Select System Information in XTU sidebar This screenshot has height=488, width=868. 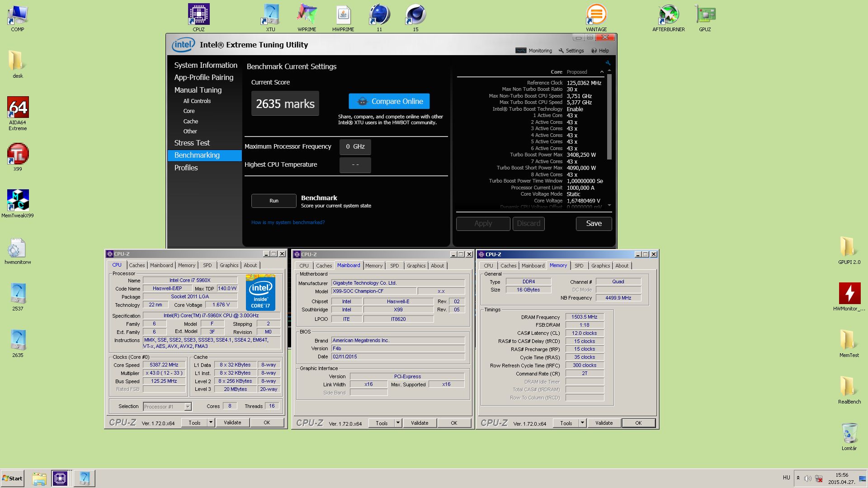pos(206,65)
